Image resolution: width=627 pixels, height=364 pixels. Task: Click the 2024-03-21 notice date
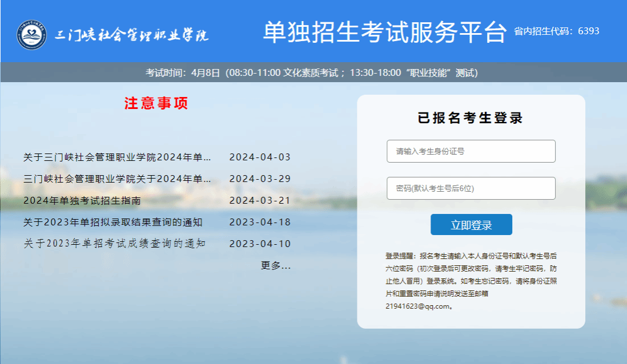260,201
